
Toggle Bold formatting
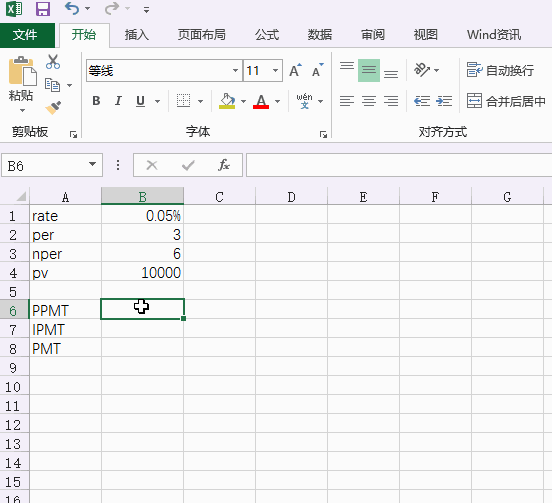click(x=96, y=101)
